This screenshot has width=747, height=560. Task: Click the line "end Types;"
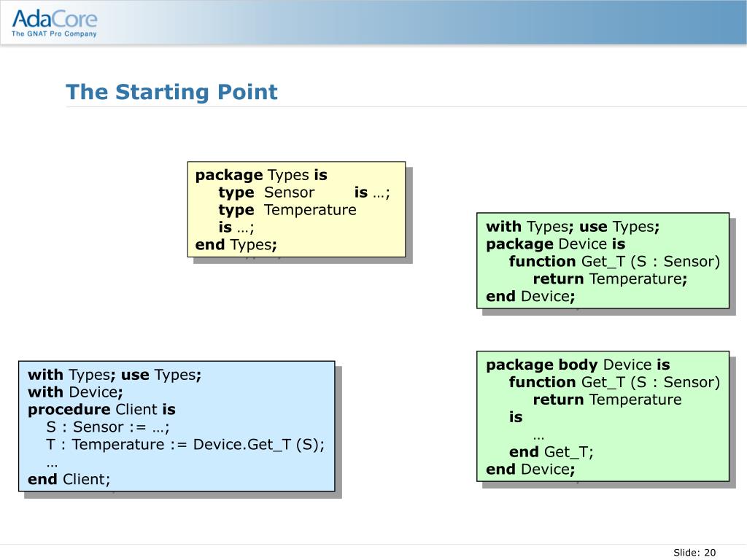(x=236, y=245)
